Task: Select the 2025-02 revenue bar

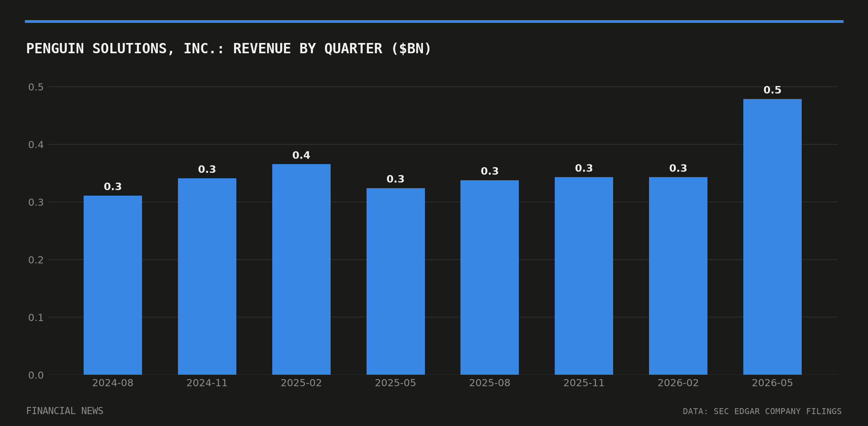Action: pos(301,269)
